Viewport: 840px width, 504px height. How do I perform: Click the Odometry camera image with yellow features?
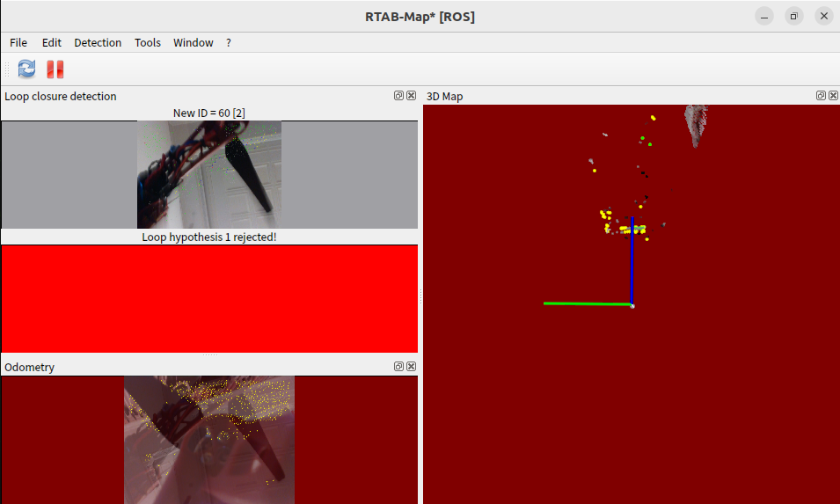coord(209,440)
